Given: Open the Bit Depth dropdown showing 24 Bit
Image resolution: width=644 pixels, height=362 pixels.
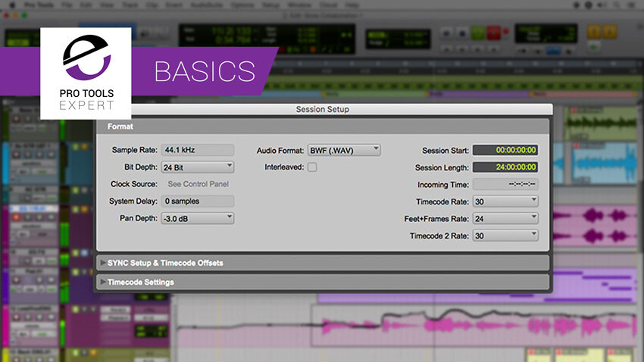Looking at the screenshot, I should tap(198, 167).
